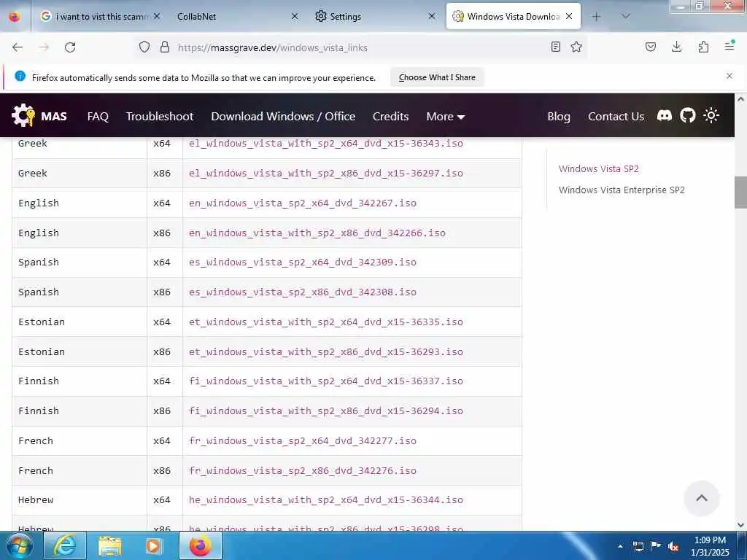Screen dimensions: 747x560
Task: Open the Pocket save icon
Action: (651, 47)
